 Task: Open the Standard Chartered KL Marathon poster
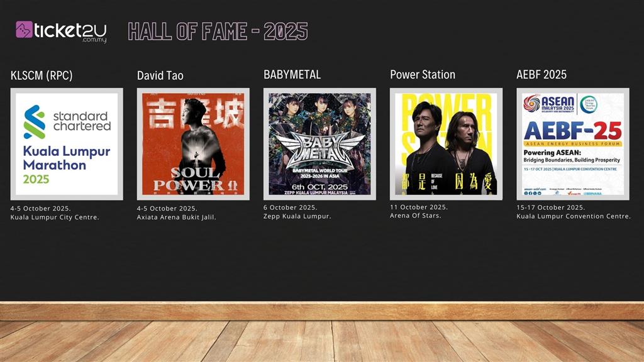67,144
